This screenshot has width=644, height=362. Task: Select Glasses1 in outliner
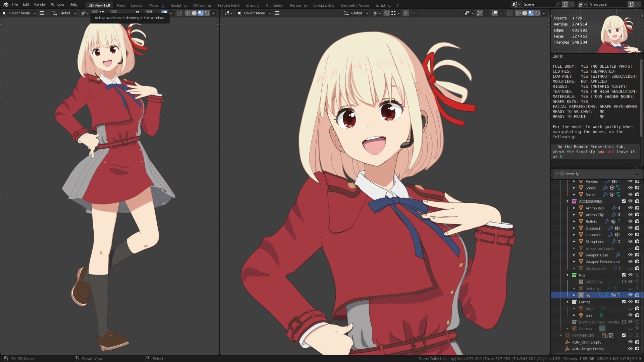point(593,228)
